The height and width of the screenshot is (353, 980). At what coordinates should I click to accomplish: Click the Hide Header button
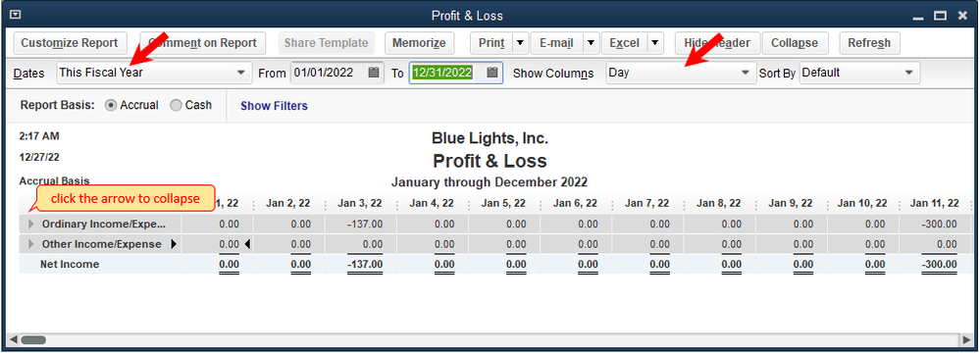pos(717,43)
